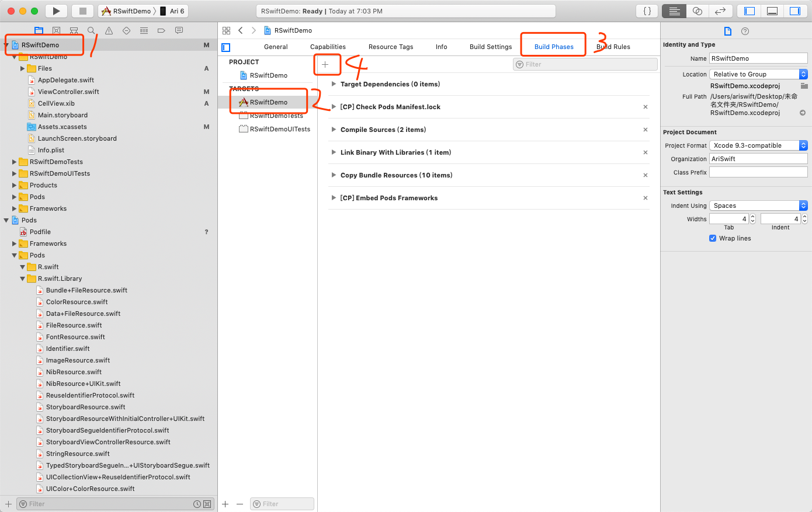The image size is (812, 512).
Task: Open the General tab
Action: (x=276, y=47)
